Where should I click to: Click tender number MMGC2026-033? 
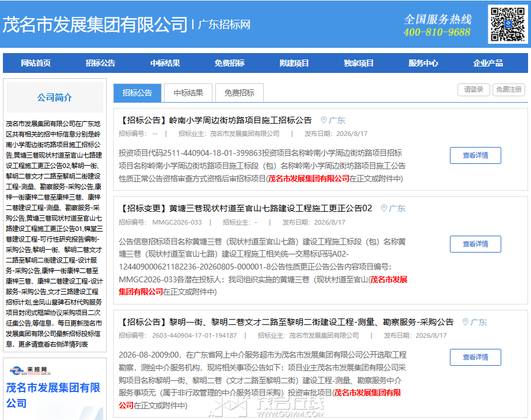[177, 222]
